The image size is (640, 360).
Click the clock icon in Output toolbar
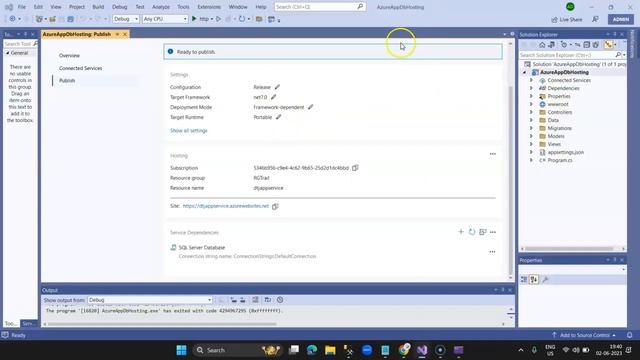click(x=280, y=300)
